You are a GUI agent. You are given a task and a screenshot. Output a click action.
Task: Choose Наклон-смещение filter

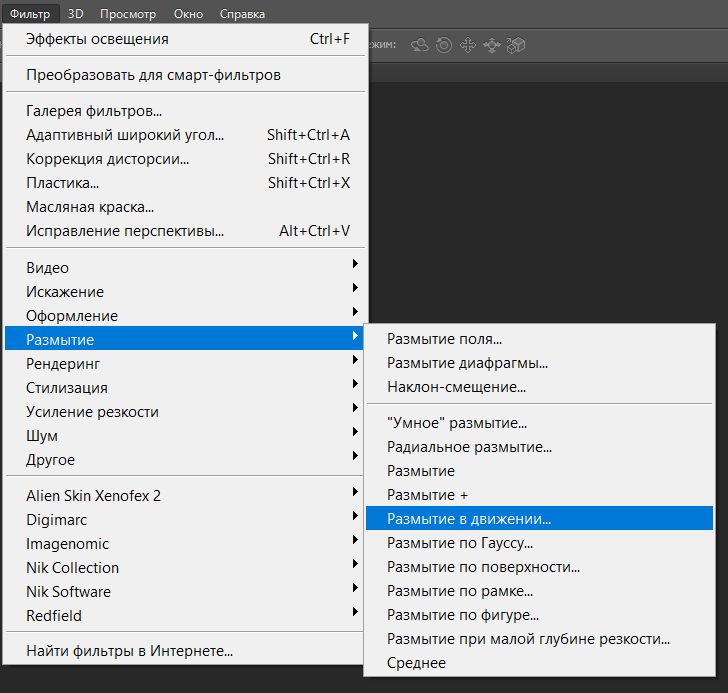click(x=540, y=387)
